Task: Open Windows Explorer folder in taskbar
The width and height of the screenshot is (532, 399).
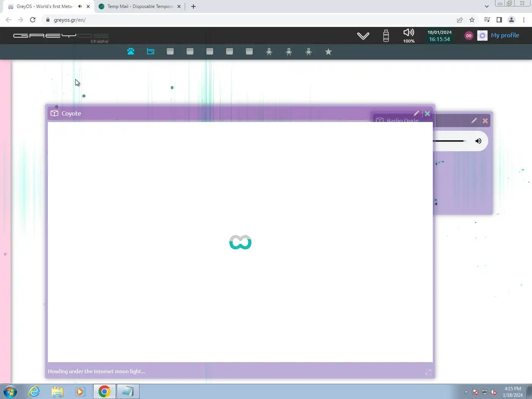Action: coord(57,391)
